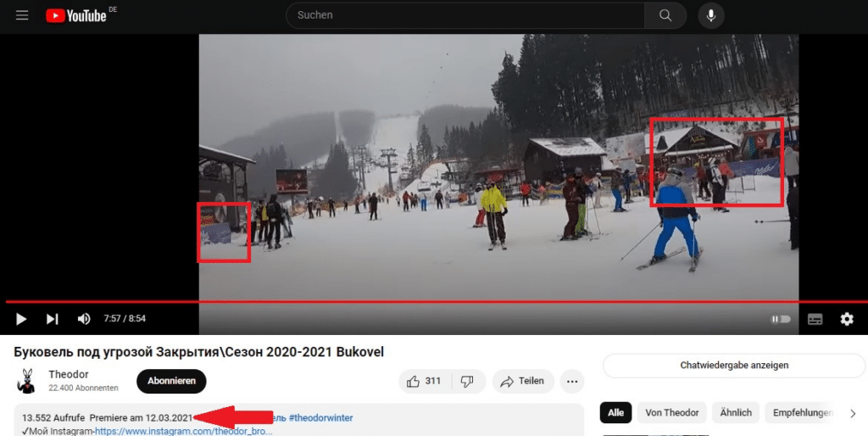
Task: Open the Instagram theodor_bro link
Action: tap(183, 431)
